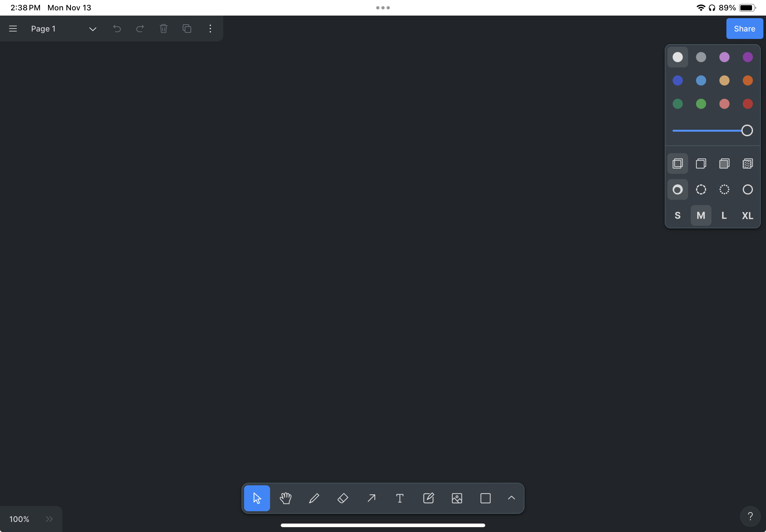Enable the pattern fill style

click(x=747, y=163)
